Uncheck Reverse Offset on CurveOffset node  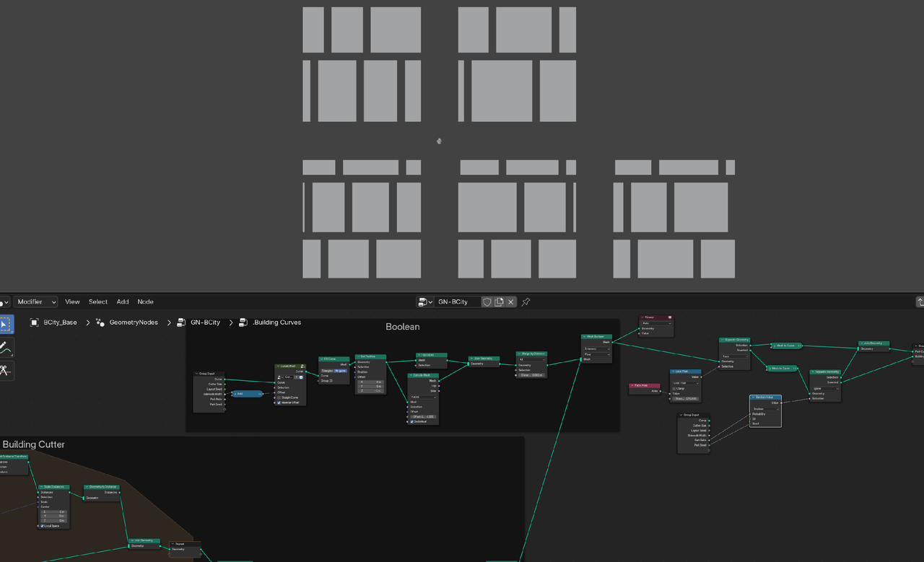279,403
